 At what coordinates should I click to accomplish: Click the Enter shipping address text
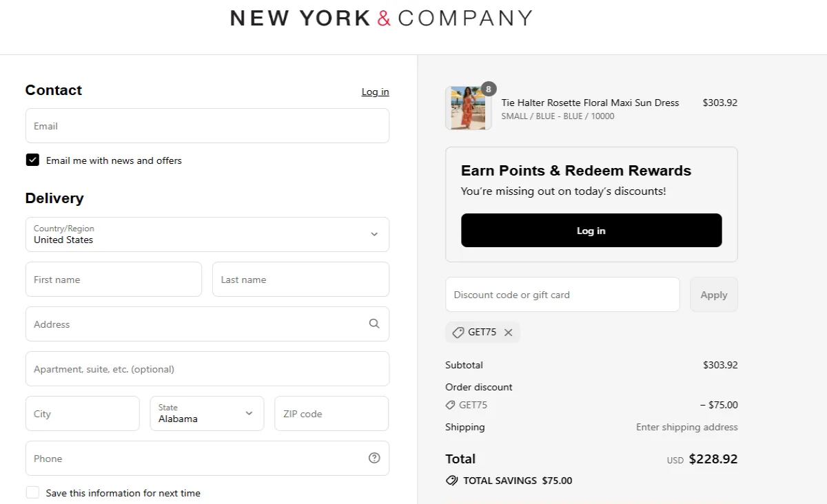click(x=686, y=427)
